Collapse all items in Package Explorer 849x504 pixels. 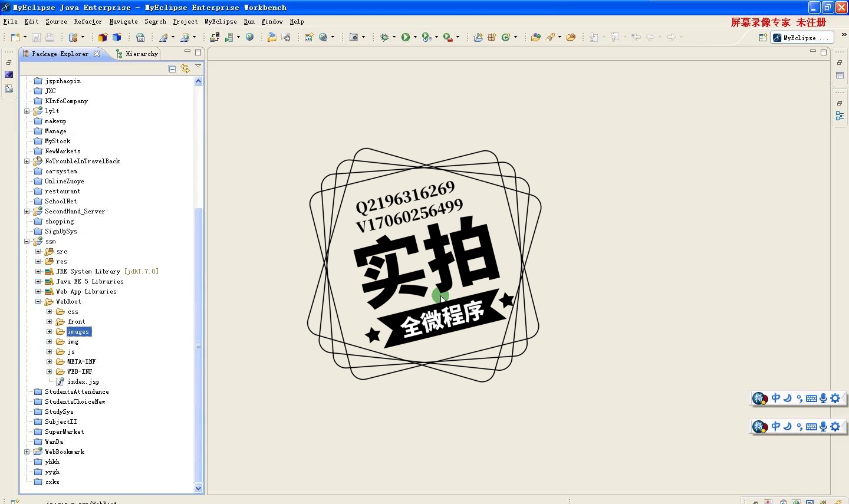(172, 68)
